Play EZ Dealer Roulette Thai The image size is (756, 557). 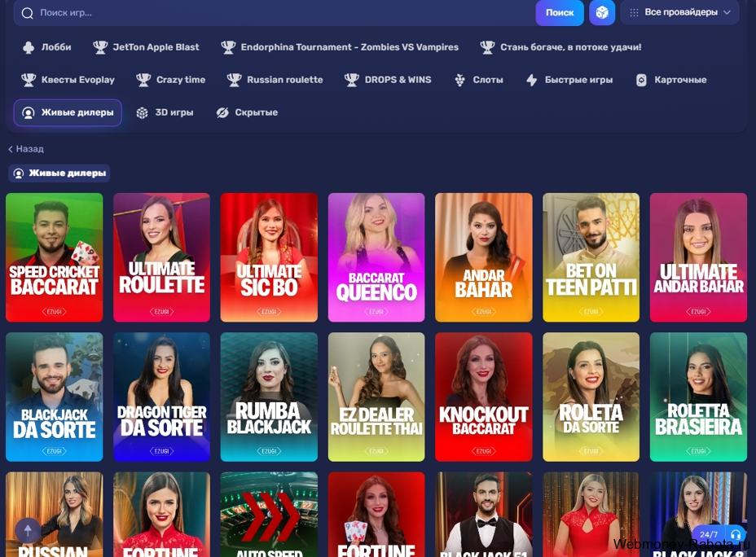tap(376, 397)
